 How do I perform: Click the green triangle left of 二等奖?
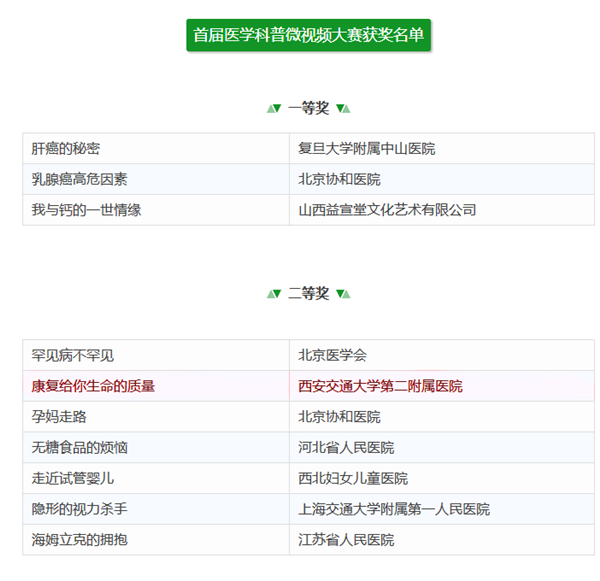coord(273,293)
